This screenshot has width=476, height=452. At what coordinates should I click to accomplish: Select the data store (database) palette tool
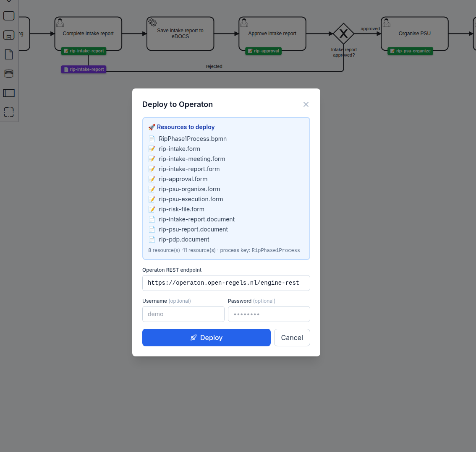pyautogui.click(x=8, y=73)
